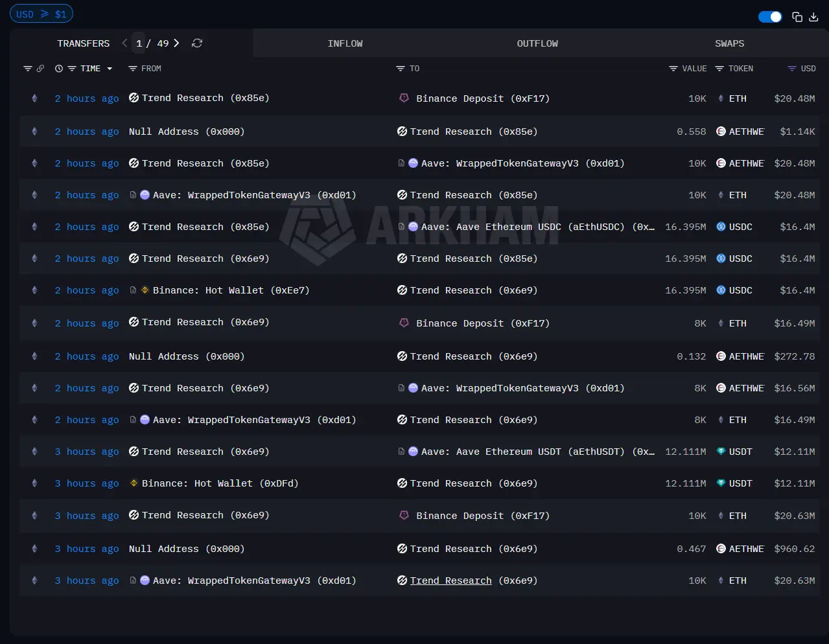The width and height of the screenshot is (829, 644).
Task: Click the link icon in header row
Action: (x=40, y=69)
